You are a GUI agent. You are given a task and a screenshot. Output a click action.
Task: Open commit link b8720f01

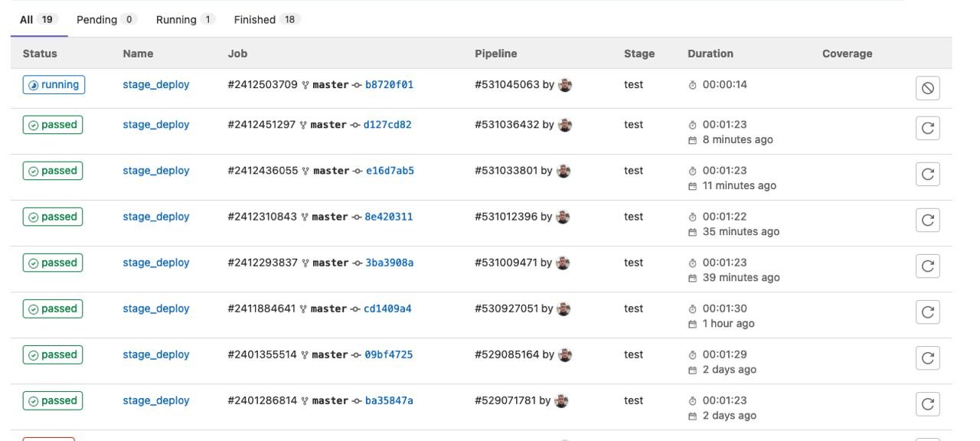pos(389,85)
